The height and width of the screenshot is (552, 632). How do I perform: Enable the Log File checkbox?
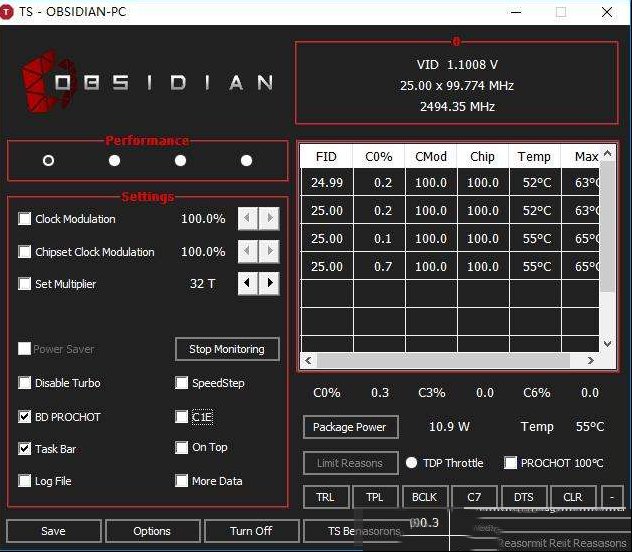(x=25, y=481)
